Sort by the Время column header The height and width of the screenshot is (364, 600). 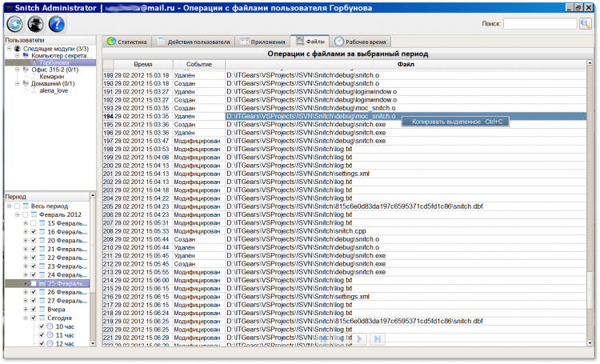tap(143, 64)
